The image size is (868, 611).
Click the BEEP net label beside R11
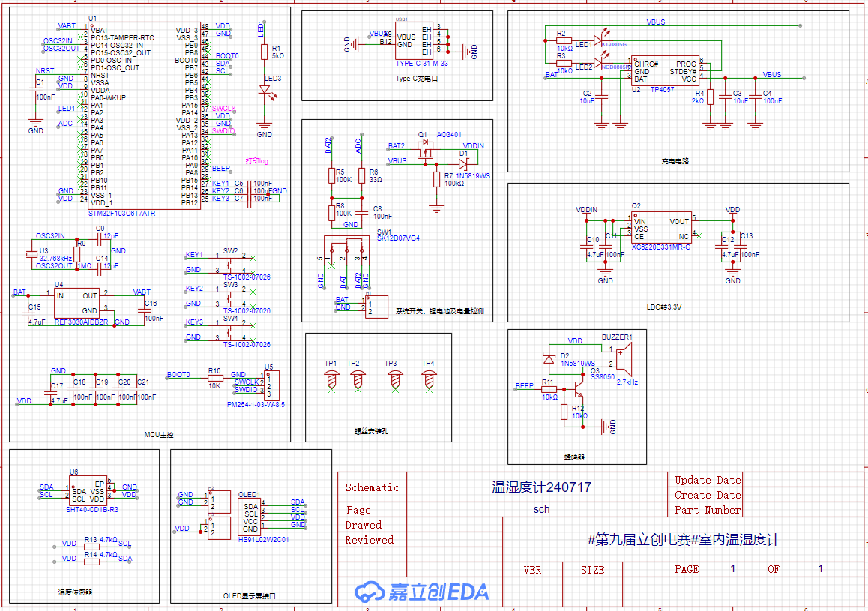click(524, 386)
